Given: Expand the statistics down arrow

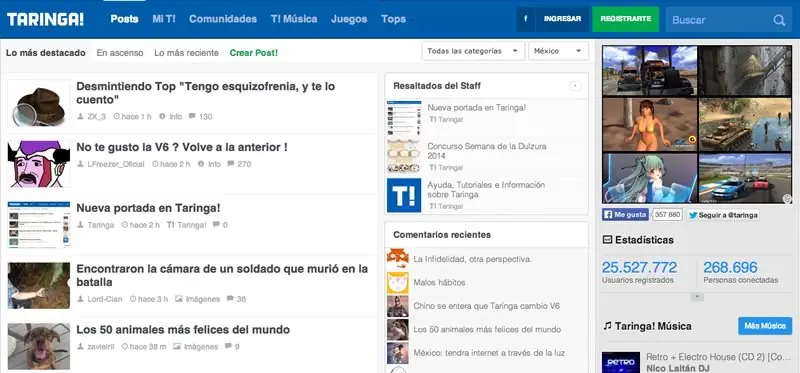Looking at the screenshot, I should (697, 296).
